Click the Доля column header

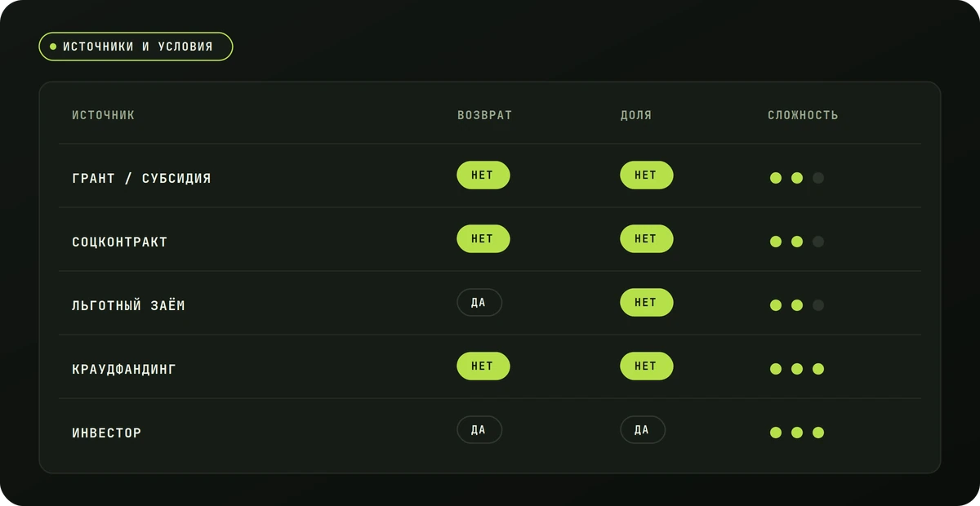pyautogui.click(x=636, y=115)
